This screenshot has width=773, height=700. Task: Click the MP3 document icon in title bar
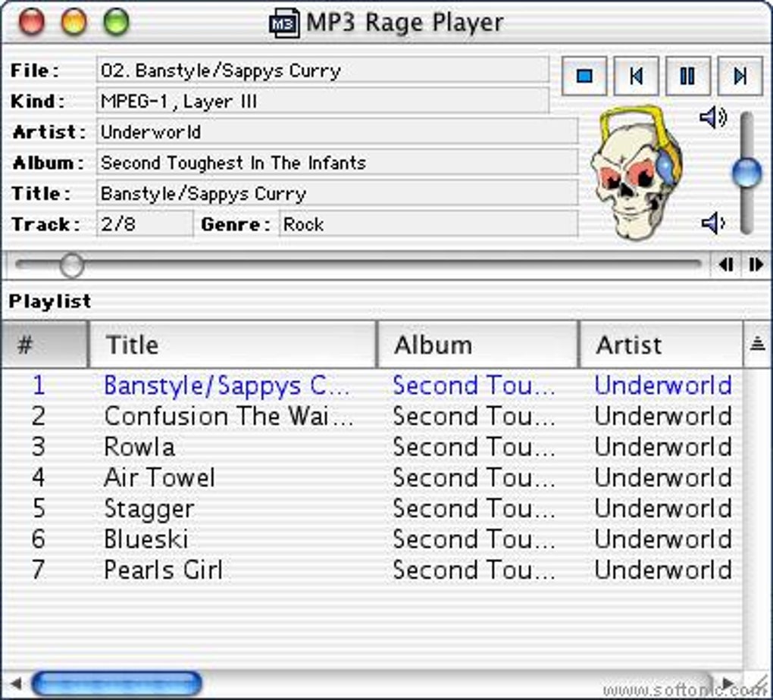coord(284,23)
